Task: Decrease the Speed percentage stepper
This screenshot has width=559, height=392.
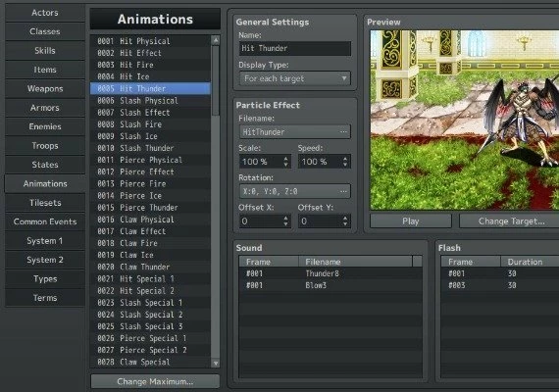Action: pyautogui.click(x=345, y=165)
